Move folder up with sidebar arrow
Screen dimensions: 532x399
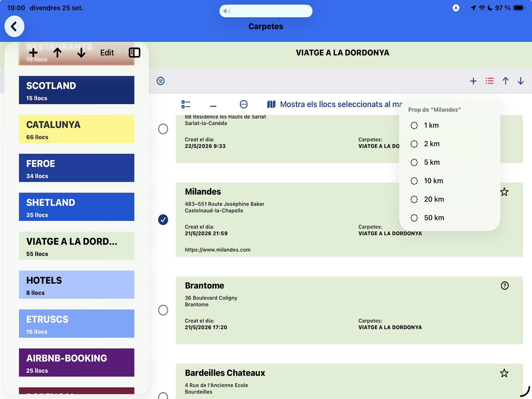click(57, 53)
